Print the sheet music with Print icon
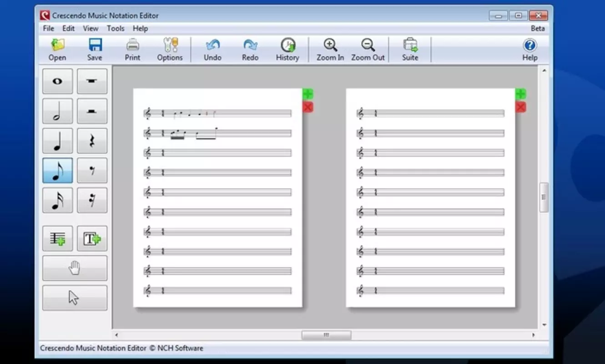Image resolution: width=605 pixels, height=364 pixels. point(132,50)
